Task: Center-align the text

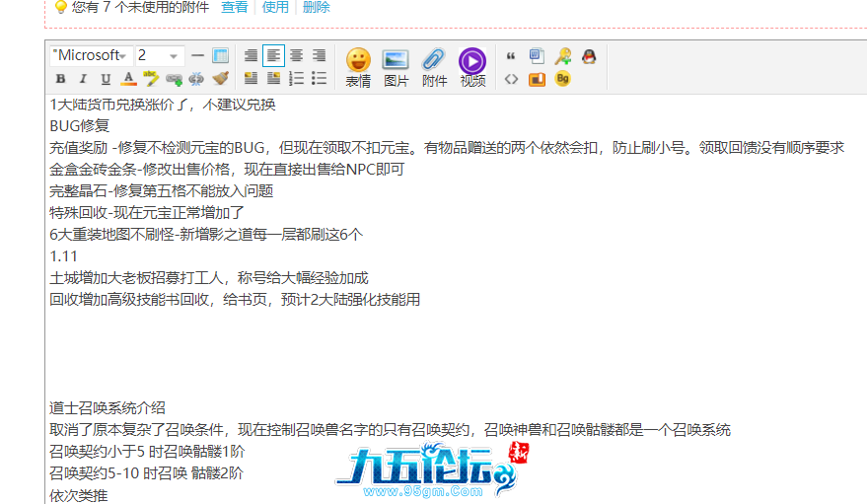Action: click(x=296, y=55)
